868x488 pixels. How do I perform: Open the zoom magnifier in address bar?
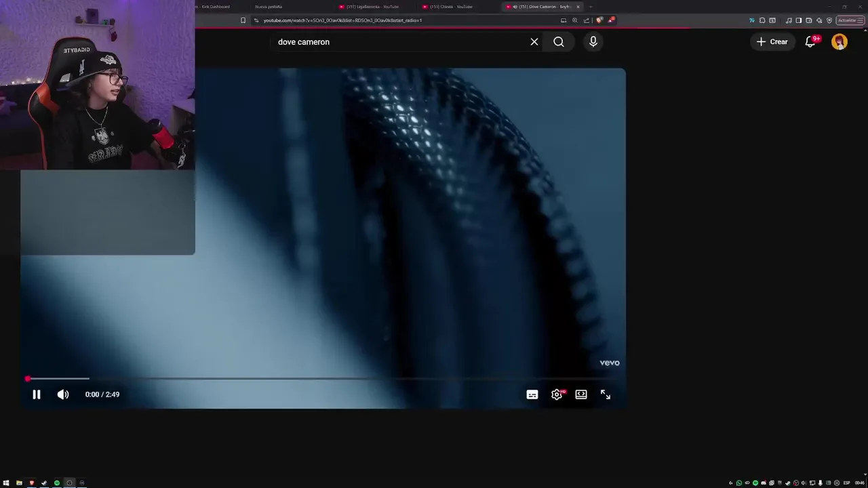click(x=575, y=20)
